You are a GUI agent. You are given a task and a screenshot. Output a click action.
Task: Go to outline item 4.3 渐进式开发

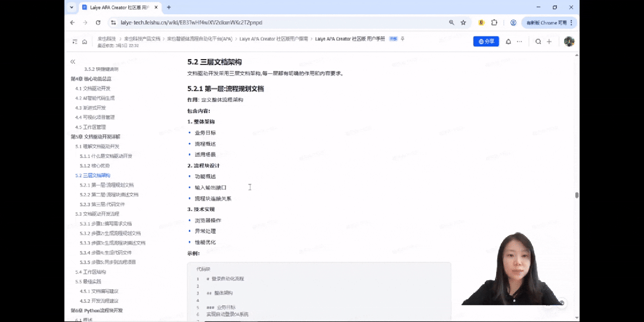point(91,107)
